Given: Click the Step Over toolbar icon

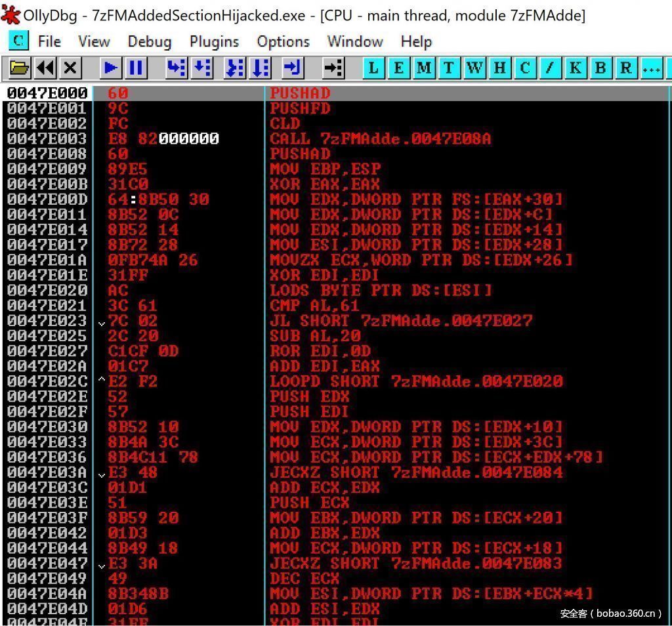Looking at the screenshot, I should click(x=201, y=68).
